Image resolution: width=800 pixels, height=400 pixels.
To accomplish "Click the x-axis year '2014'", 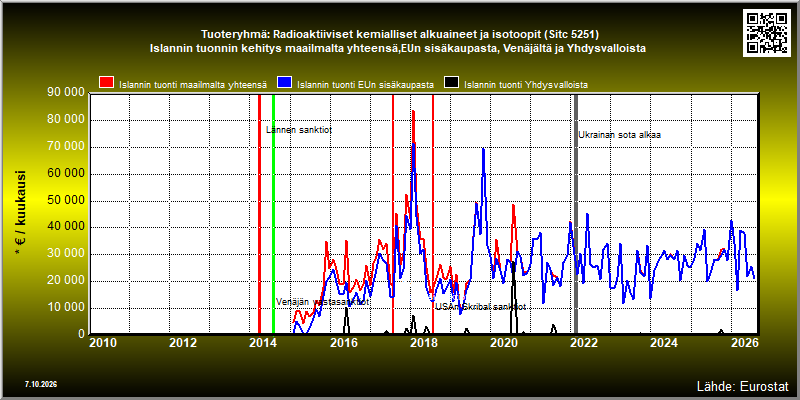I will pos(263,343).
